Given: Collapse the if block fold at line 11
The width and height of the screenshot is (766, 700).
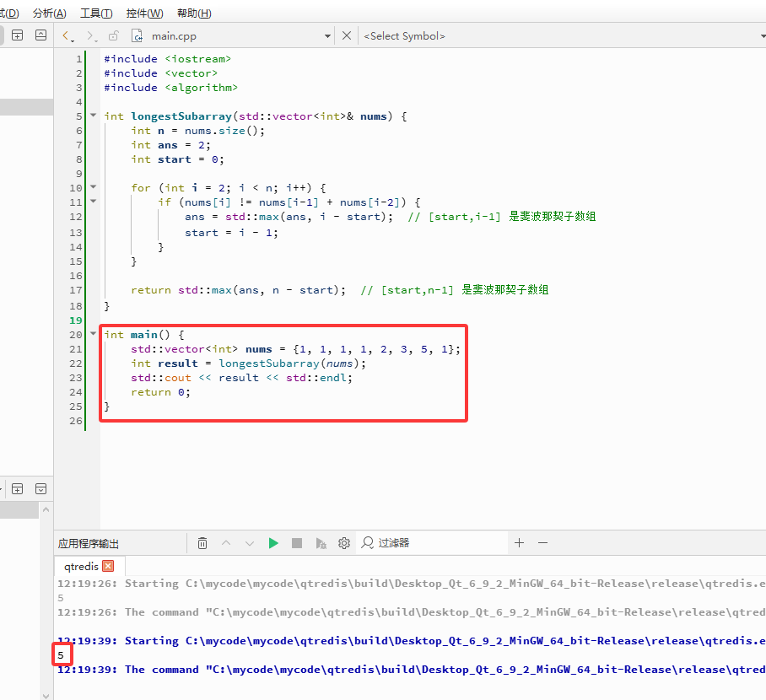Looking at the screenshot, I should [x=93, y=202].
